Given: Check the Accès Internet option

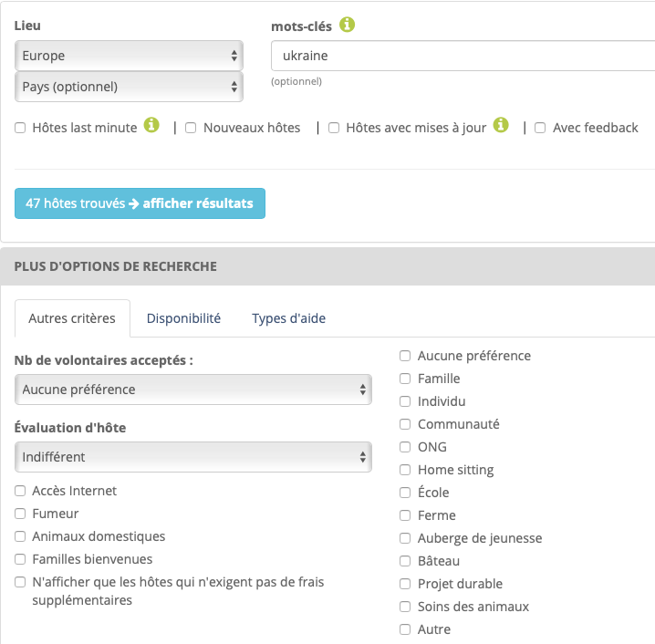Looking at the screenshot, I should pyautogui.click(x=20, y=492).
